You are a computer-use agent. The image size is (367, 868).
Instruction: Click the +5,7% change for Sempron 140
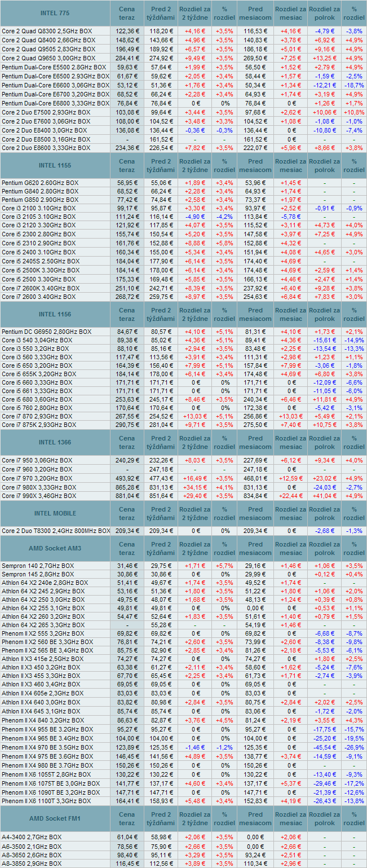coord(225,566)
